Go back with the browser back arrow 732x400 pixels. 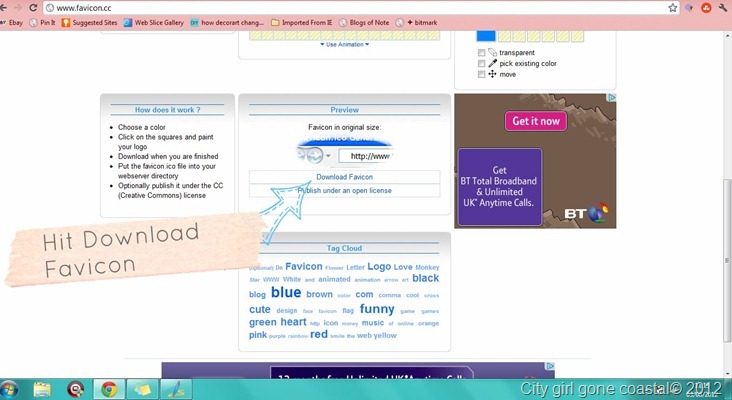(3, 8)
